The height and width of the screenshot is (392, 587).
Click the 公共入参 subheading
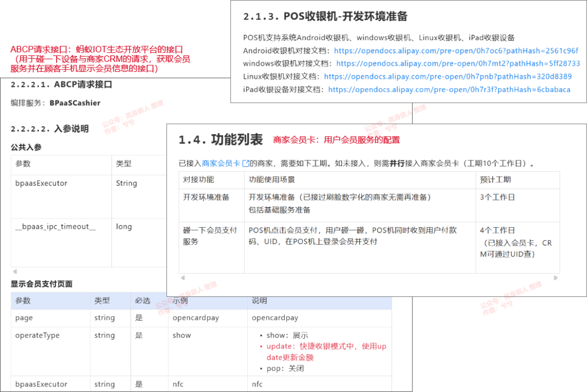click(26, 147)
